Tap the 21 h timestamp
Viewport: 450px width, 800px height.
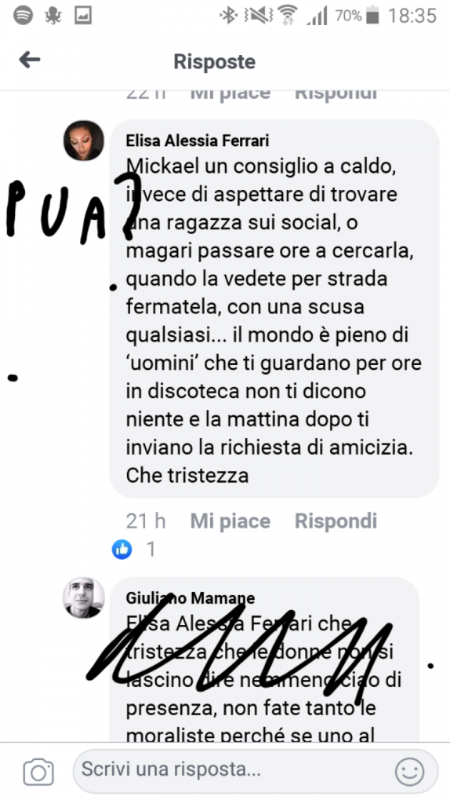tap(146, 521)
